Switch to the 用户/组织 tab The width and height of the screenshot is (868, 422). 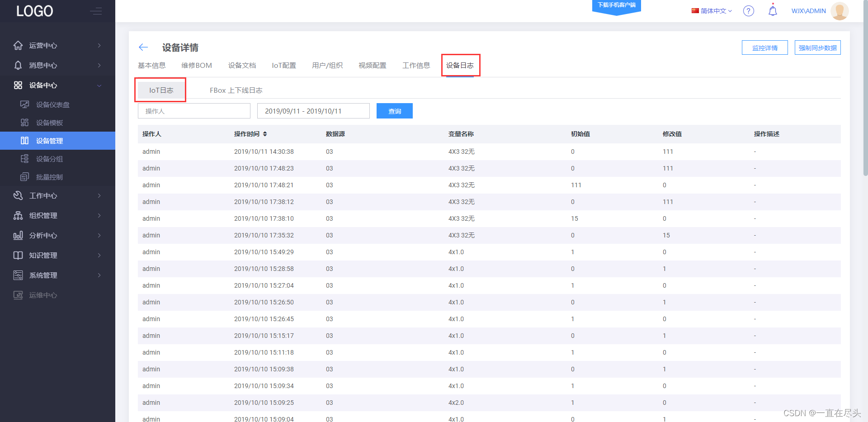point(327,66)
